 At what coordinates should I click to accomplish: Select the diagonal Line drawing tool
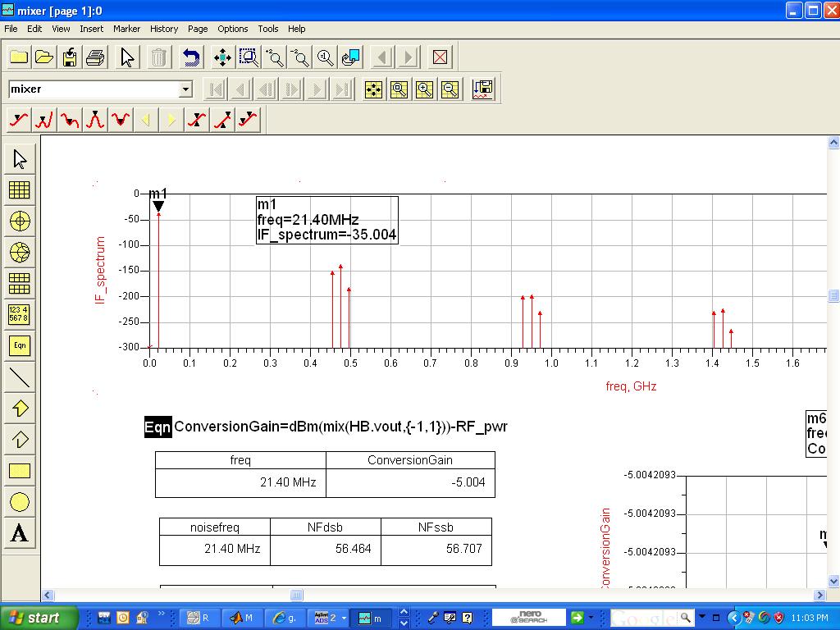(x=20, y=377)
